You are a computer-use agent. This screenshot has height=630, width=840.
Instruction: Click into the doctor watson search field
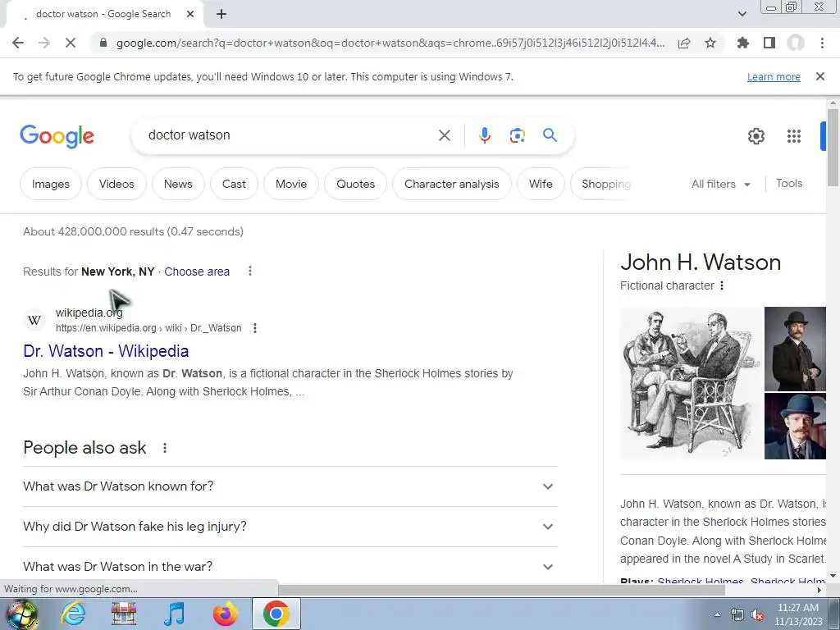290,135
